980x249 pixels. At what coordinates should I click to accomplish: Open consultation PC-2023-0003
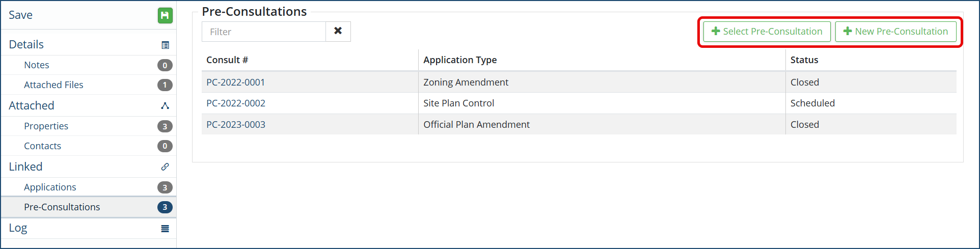236,125
